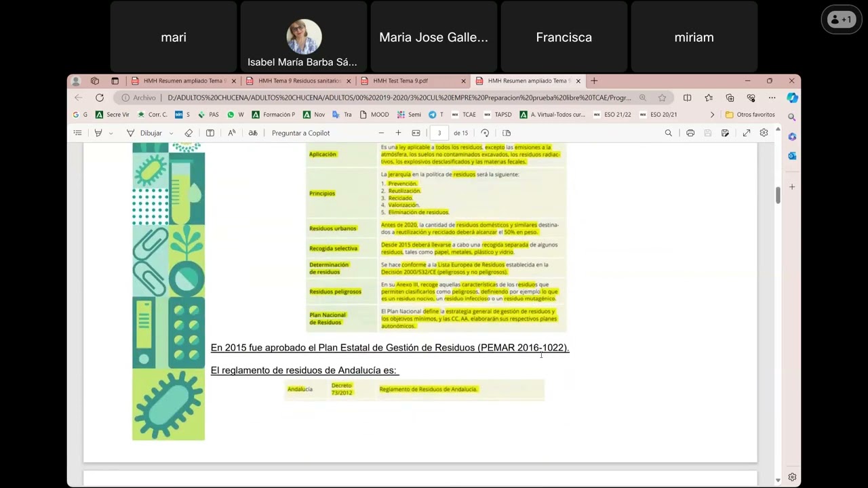The image size is (868, 488).
Task: Activate the Dibujar drawing tool
Action: pos(144,133)
